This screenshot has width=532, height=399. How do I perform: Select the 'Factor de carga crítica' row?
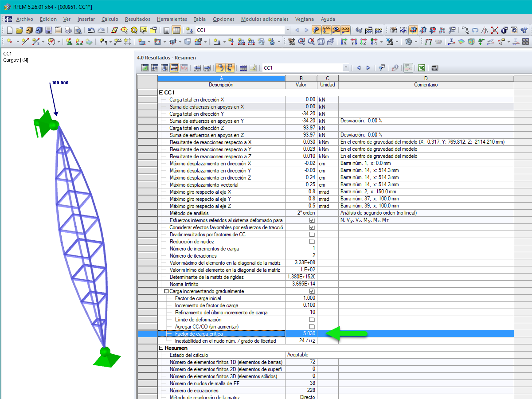point(326,334)
